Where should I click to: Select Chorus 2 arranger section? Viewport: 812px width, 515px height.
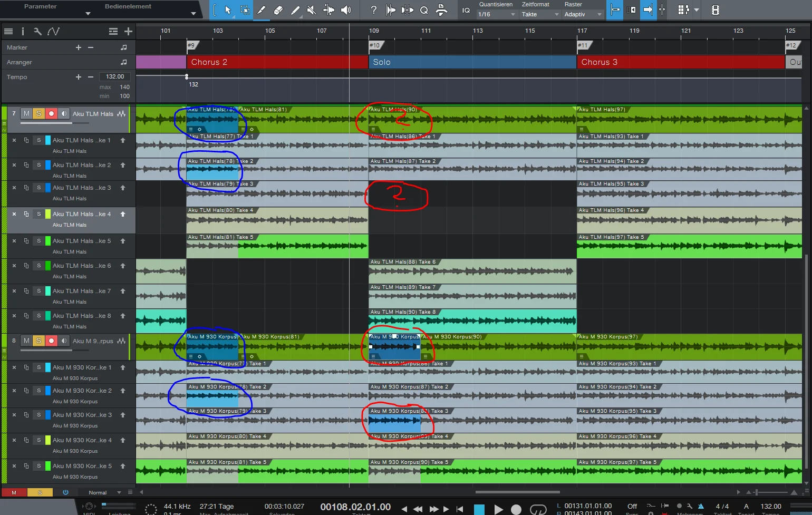pos(277,62)
